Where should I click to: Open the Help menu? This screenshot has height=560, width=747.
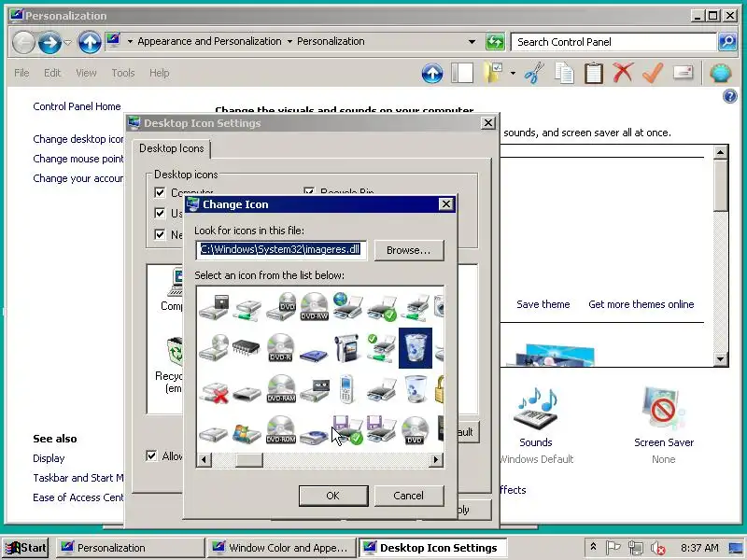pyautogui.click(x=159, y=73)
